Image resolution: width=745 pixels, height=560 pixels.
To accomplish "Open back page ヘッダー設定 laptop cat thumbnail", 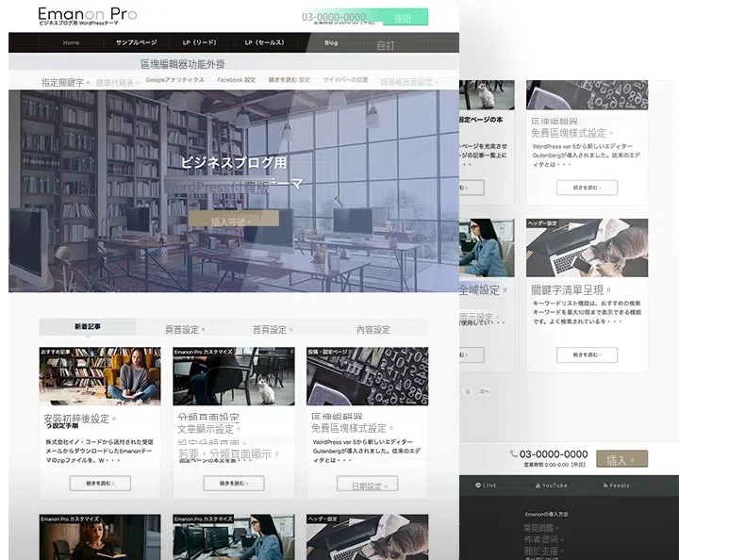I will pos(587,248).
